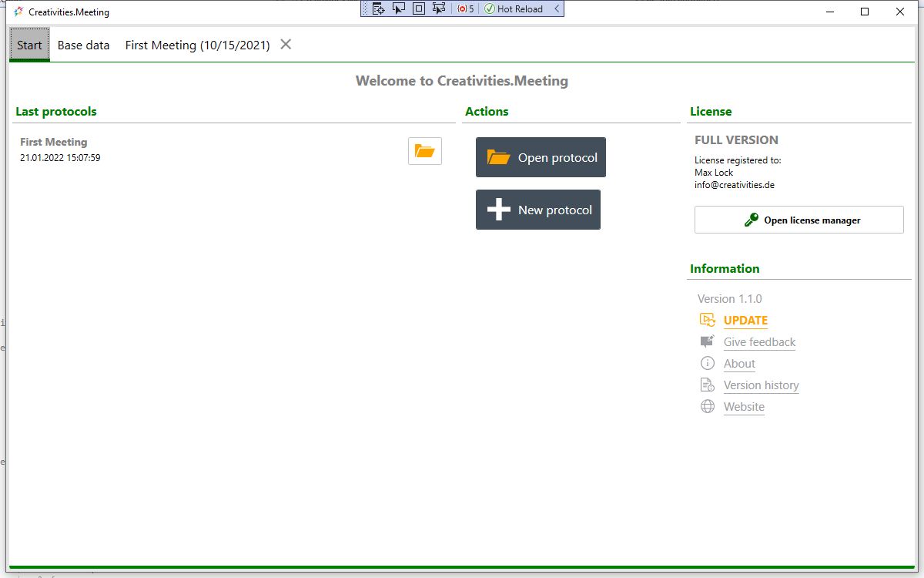Screen dimensions: 924x578
Task: Click the binding failures count 5
Action: [x=466, y=9]
